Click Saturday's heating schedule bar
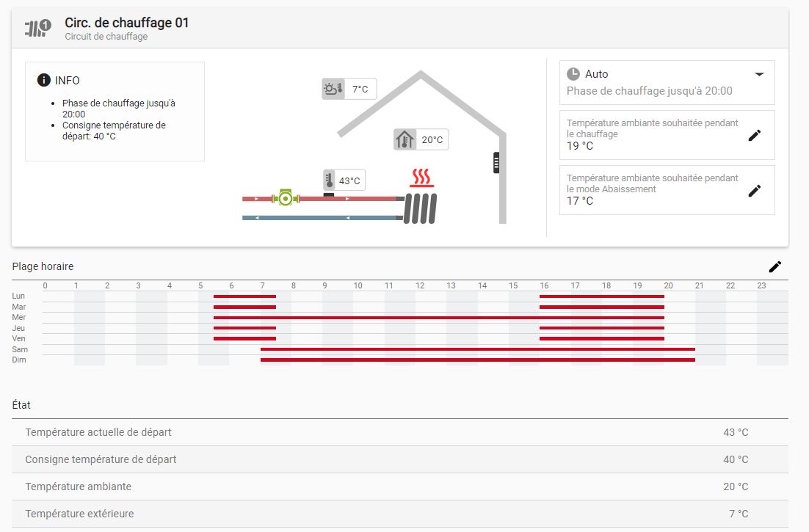The width and height of the screenshot is (809, 532). click(x=477, y=349)
